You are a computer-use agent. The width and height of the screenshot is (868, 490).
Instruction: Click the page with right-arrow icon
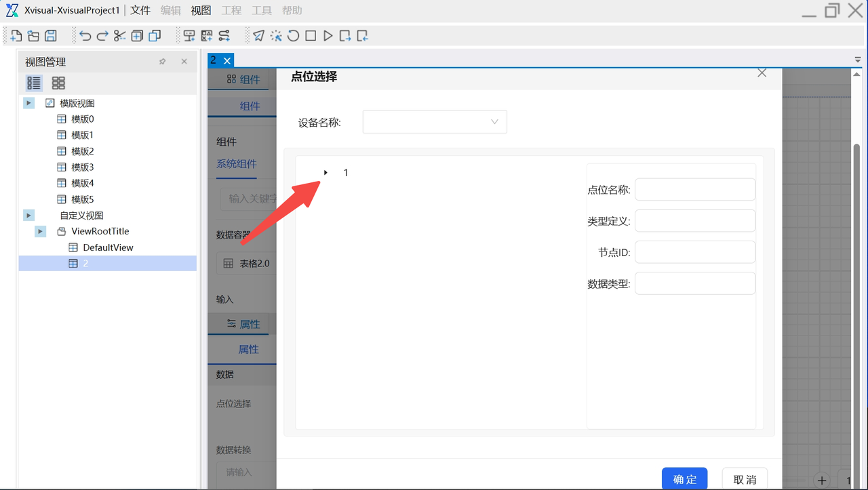pos(345,36)
